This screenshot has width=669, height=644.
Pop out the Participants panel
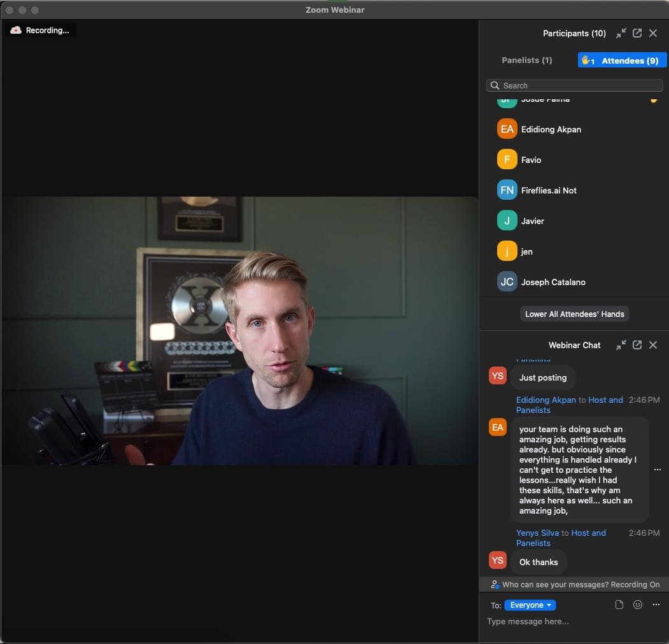[637, 33]
